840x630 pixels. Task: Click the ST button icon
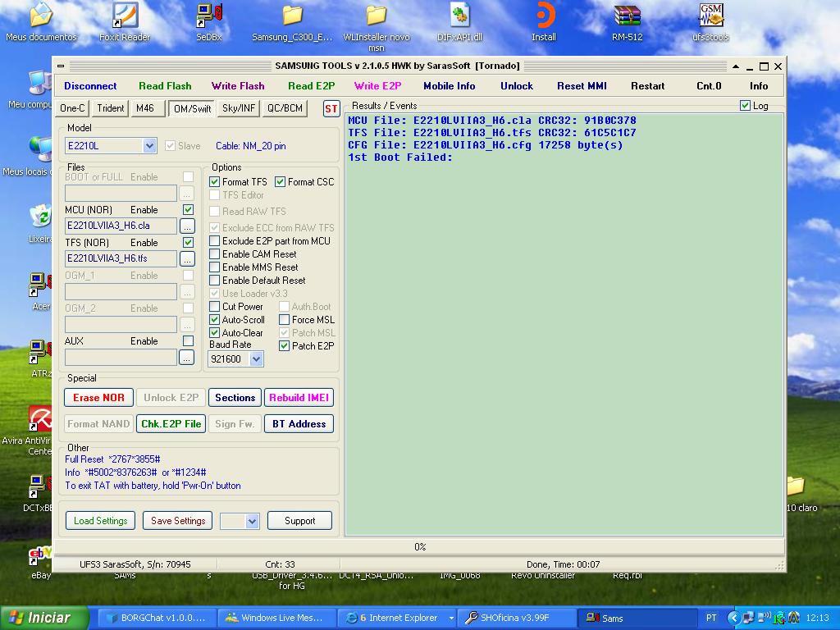point(331,109)
